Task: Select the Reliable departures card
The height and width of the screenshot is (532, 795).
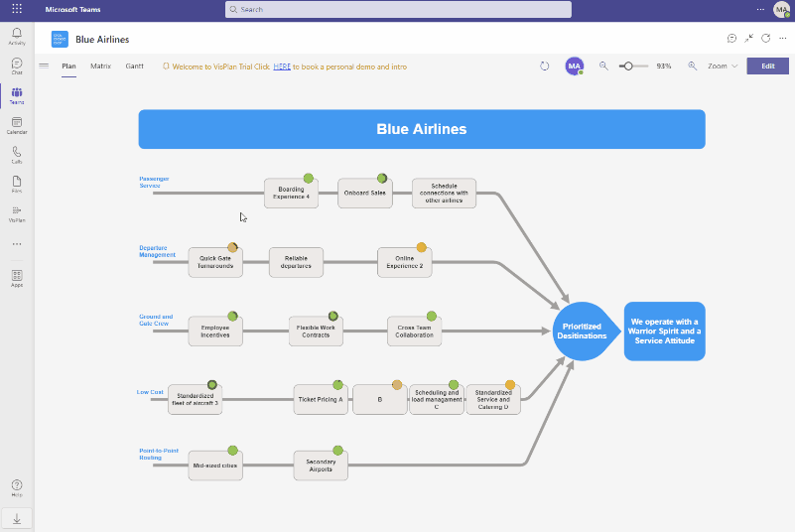Action: (296, 262)
